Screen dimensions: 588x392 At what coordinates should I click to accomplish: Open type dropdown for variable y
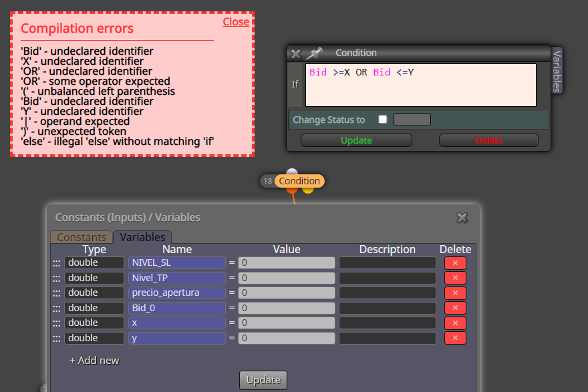pos(94,338)
